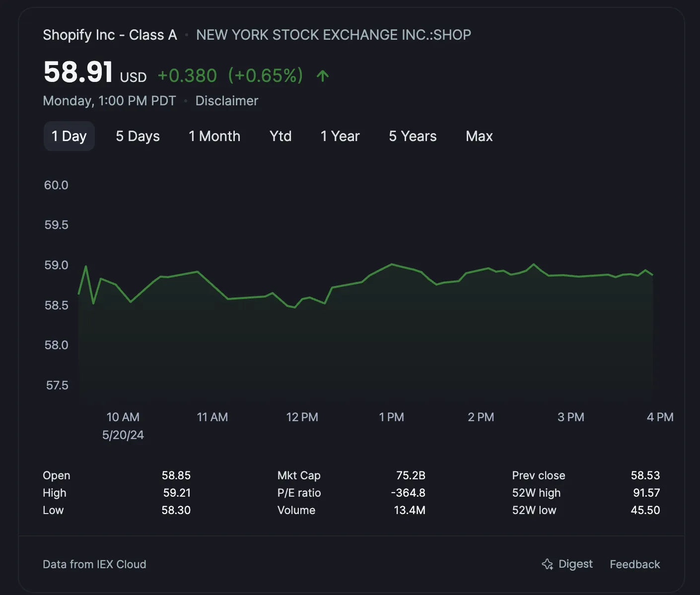Click the 59.0 y-axis label
Screen dimensions: 700x595
coord(56,265)
